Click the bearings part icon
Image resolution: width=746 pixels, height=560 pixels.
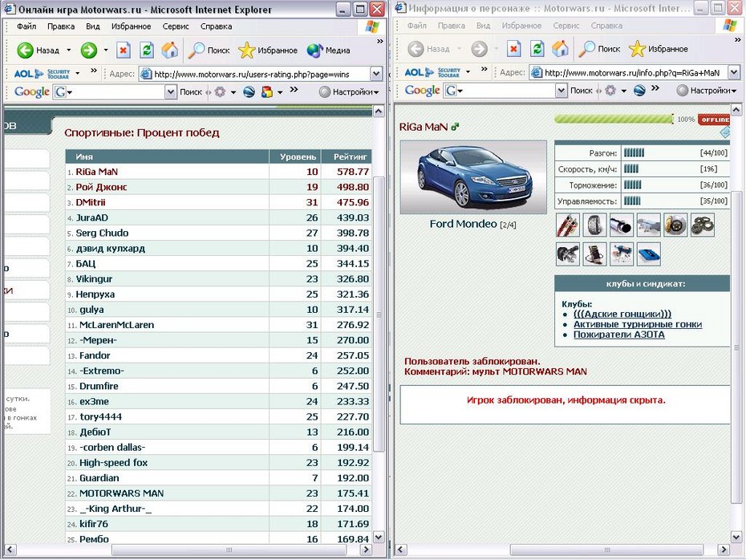(702, 225)
